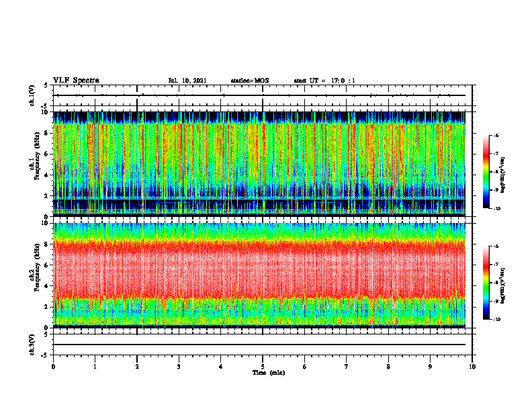Click the "-10" label on upper colorbar
This screenshot has width=532, height=411.
pos(496,209)
